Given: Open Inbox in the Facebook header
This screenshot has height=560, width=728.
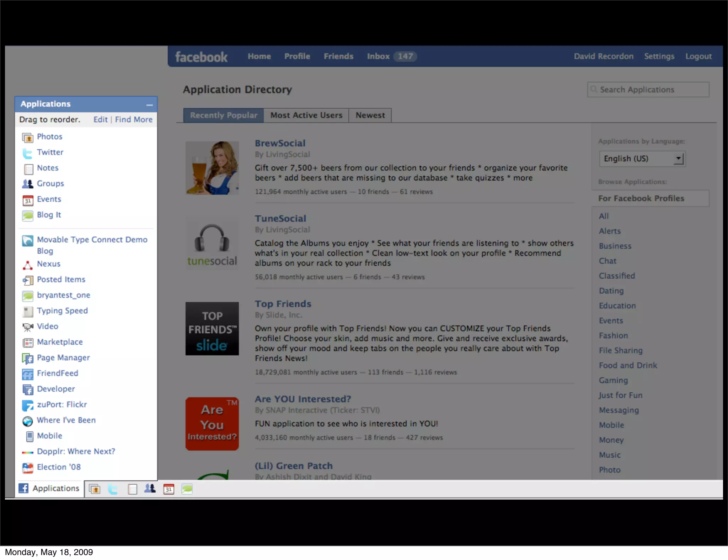Looking at the screenshot, I should [378, 56].
